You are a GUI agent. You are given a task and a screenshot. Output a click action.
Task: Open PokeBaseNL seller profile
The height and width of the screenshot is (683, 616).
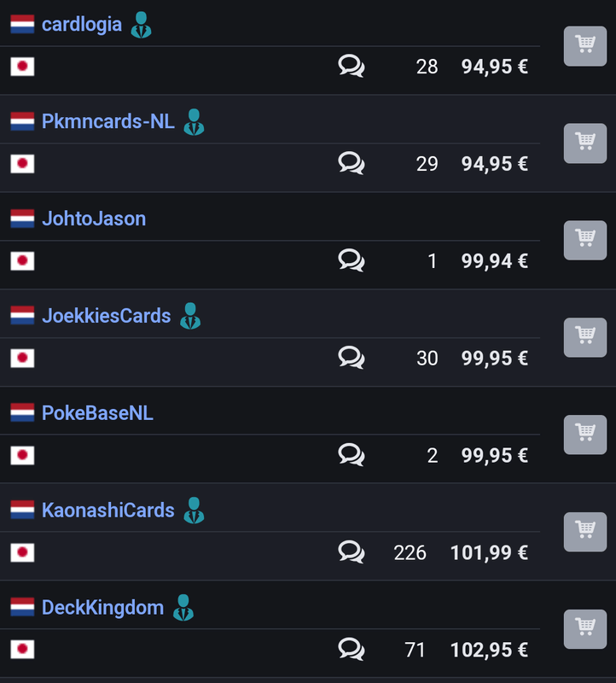97,413
